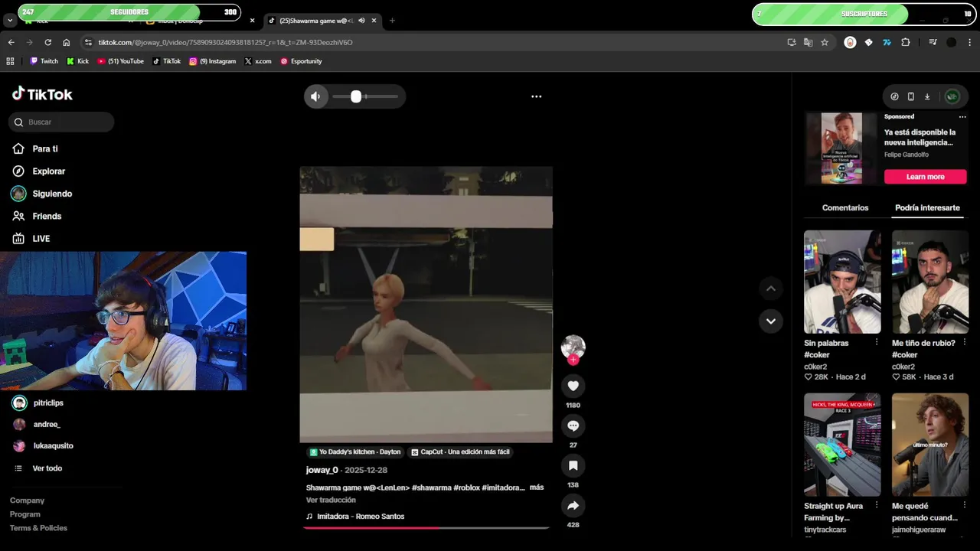Open the Company footer link
The width and height of the screenshot is (980, 551).
27,500
